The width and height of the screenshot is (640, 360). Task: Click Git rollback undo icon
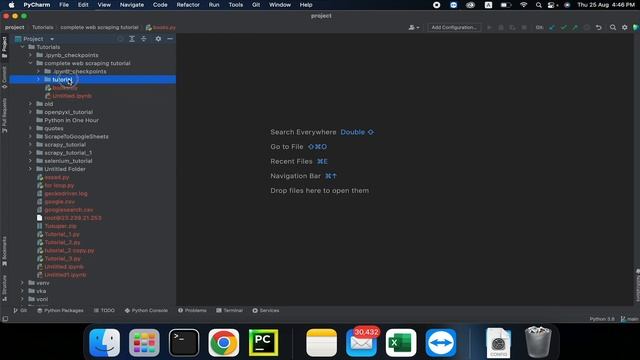[x=599, y=27]
